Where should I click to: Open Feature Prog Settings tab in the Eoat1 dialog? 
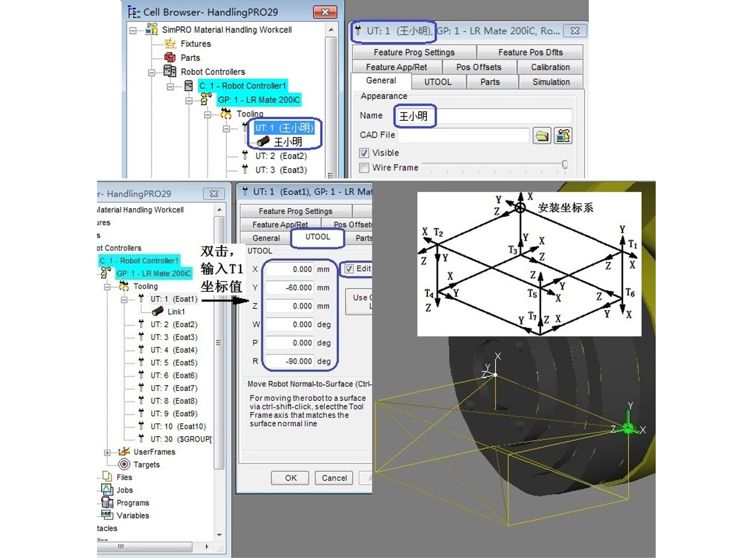click(296, 211)
